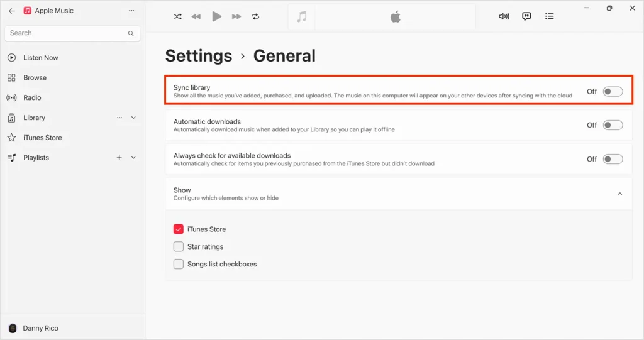
Task: Enable Automatic downloads toggle
Action: (613, 125)
